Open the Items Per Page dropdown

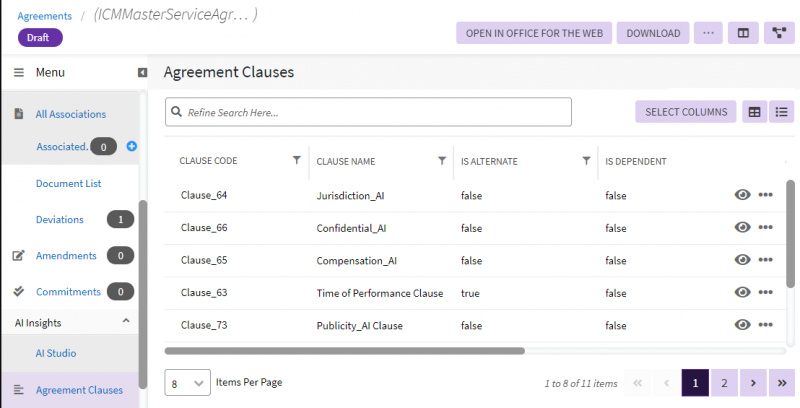187,382
